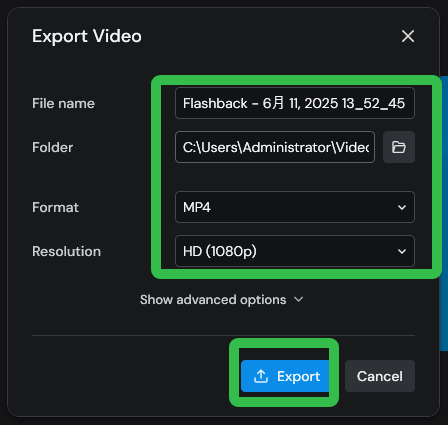This screenshot has width=448, height=425.
Task: Click the Folder label
Action: [x=52, y=147]
